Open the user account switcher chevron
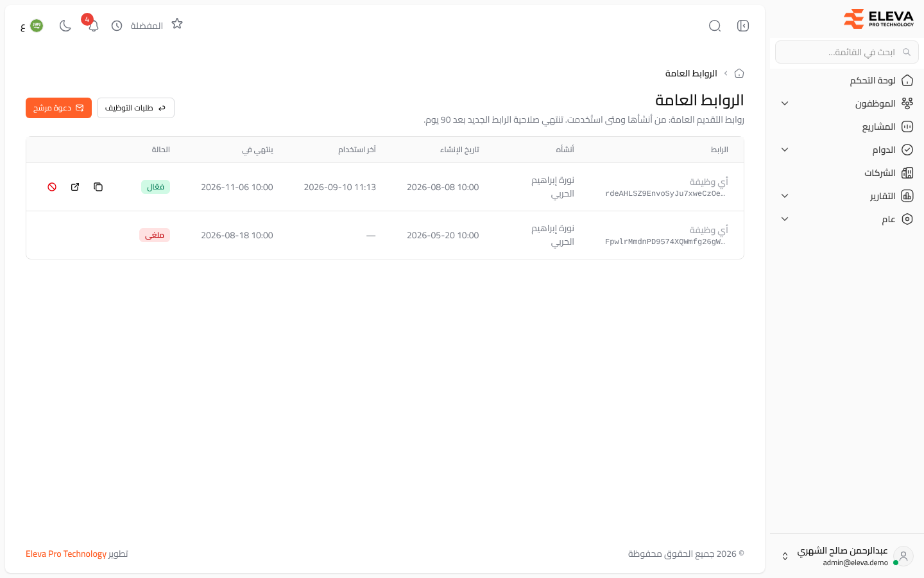This screenshot has height=578, width=924. tap(785, 556)
